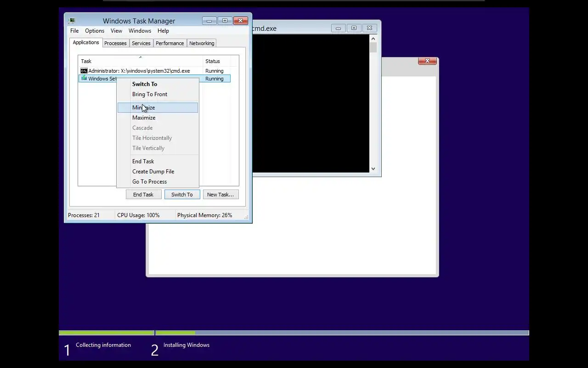
Task: Maximize the Windows Task Manager window
Action: point(225,21)
